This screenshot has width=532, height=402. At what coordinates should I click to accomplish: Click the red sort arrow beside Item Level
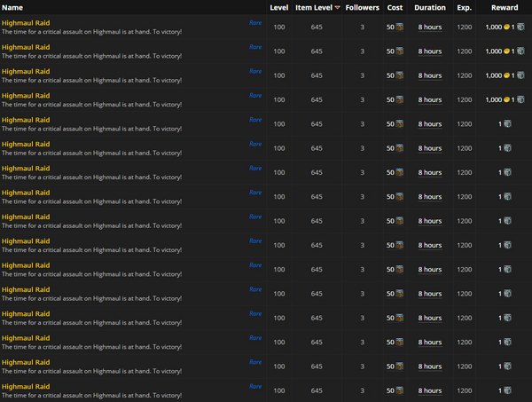click(x=337, y=8)
